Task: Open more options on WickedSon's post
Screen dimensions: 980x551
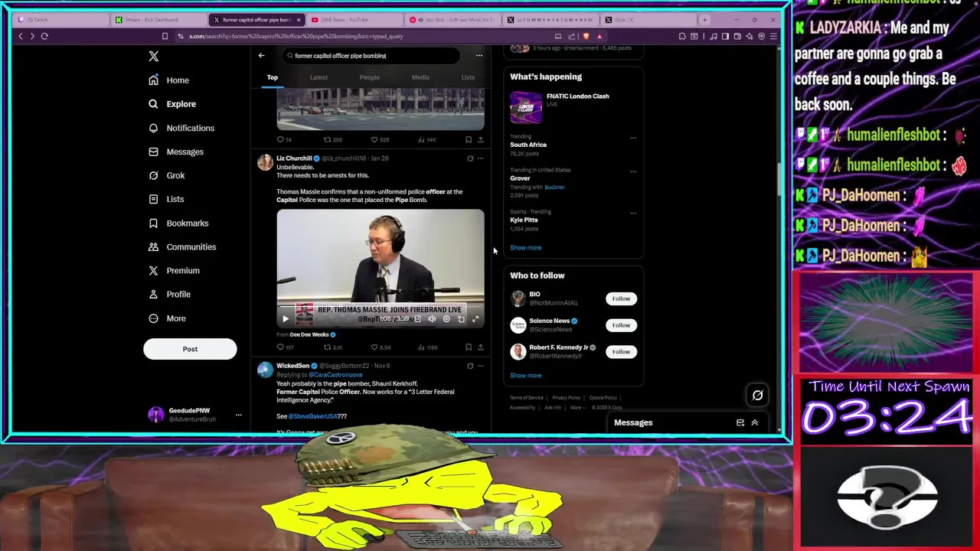Action: coord(481,366)
